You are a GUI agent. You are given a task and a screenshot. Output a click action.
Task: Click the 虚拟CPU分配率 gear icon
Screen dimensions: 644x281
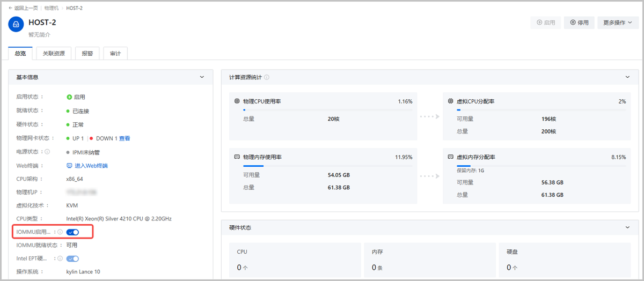pyautogui.click(x=451, y=101)
